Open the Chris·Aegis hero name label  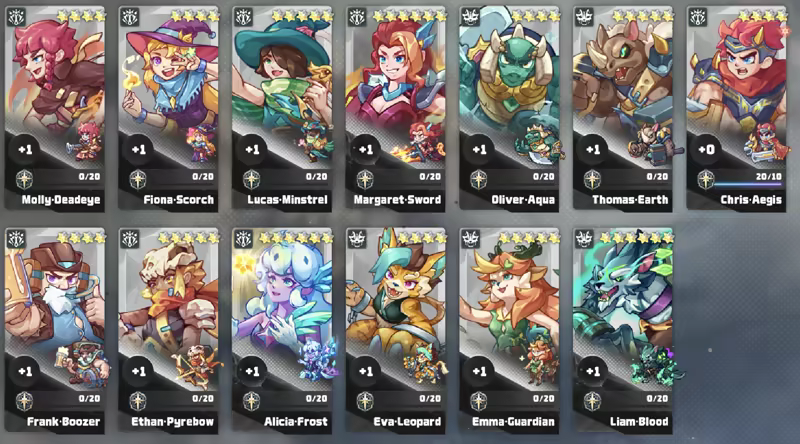(751, 200)
